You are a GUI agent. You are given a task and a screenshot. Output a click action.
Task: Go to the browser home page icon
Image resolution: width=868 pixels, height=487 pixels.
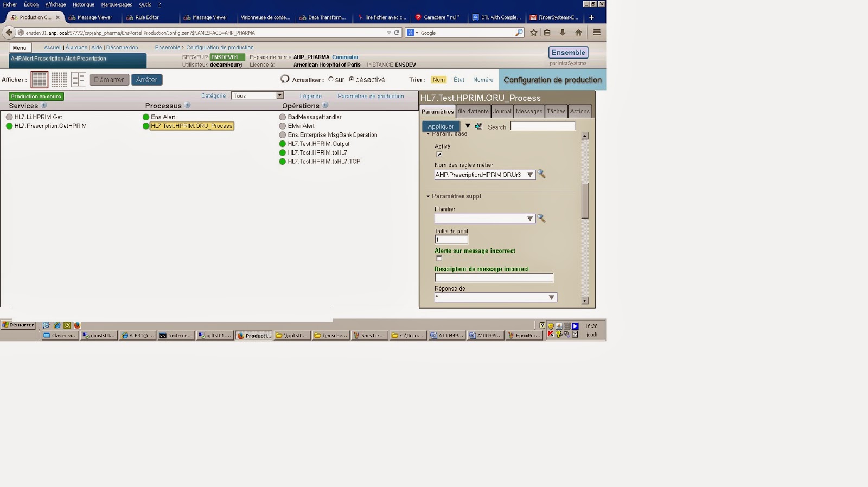(x=579, y=33)
